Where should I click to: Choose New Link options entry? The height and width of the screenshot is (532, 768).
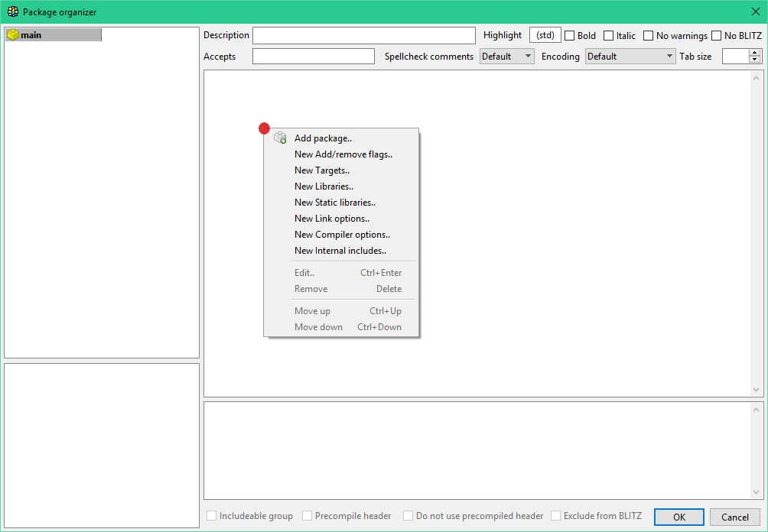(331, 219)
